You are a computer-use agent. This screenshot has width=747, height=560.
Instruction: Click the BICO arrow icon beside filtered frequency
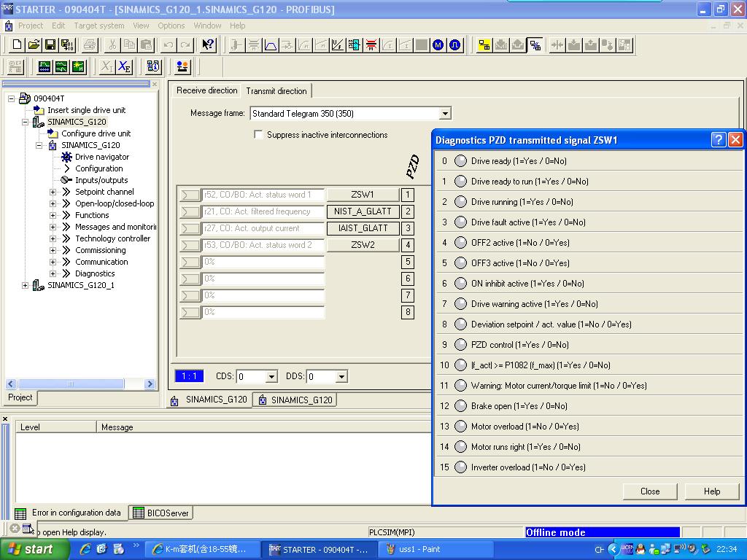tap(190, 211)
